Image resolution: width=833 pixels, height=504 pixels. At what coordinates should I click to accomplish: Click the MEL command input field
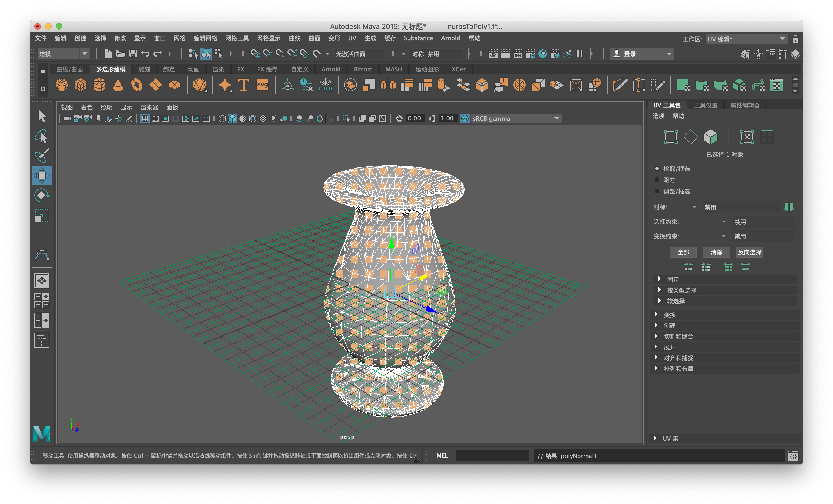click(492, 456)
